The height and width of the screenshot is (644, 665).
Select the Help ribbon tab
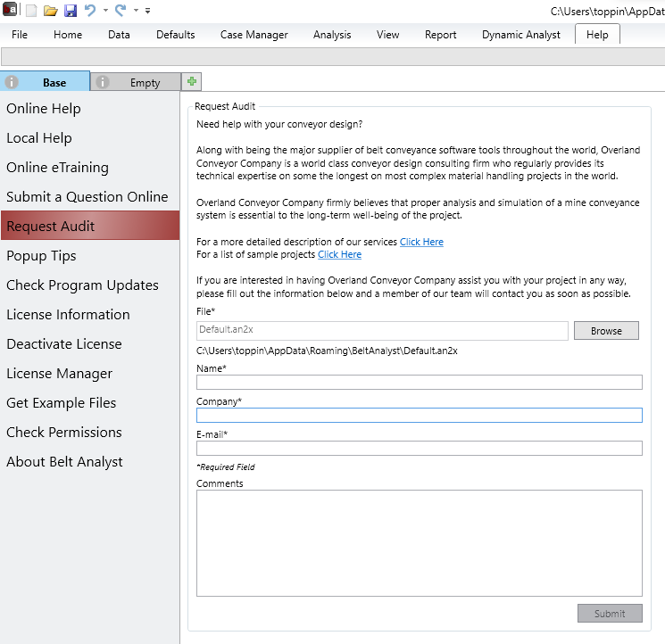point(597,35)
